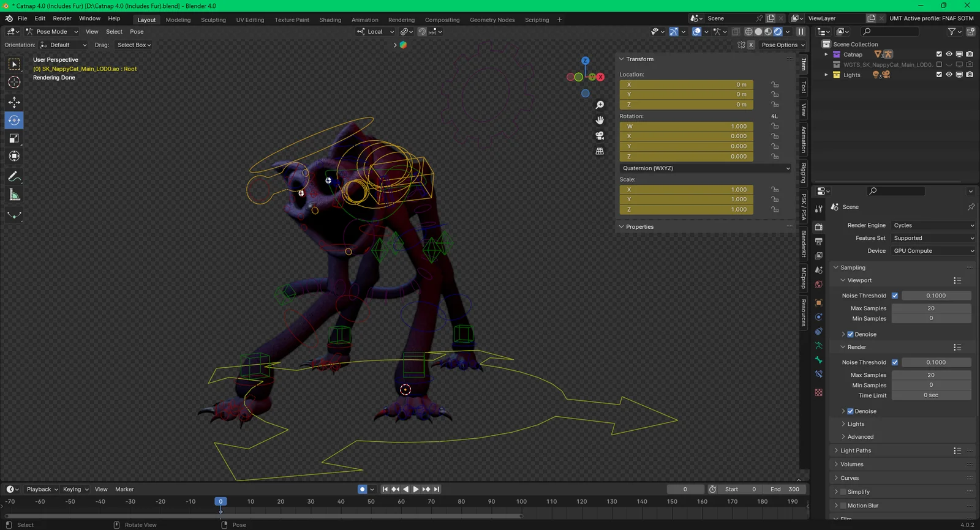This screenshot has width=980, height=530.
Task: Switch orthographic/perspective grid icon
Action: click(600, 151)
